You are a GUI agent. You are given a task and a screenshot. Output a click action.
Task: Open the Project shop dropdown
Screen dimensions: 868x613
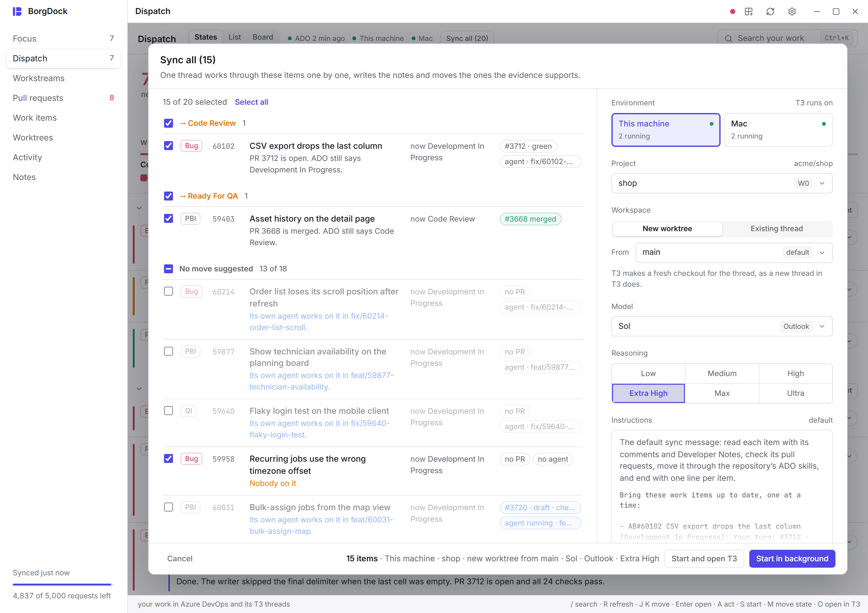click(722, 183)
